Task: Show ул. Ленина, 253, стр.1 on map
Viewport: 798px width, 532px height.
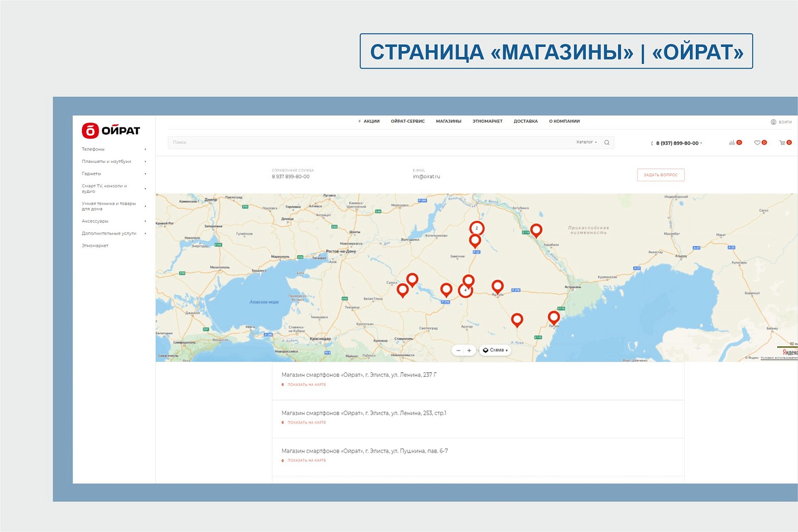Action: tap(307, 422)
